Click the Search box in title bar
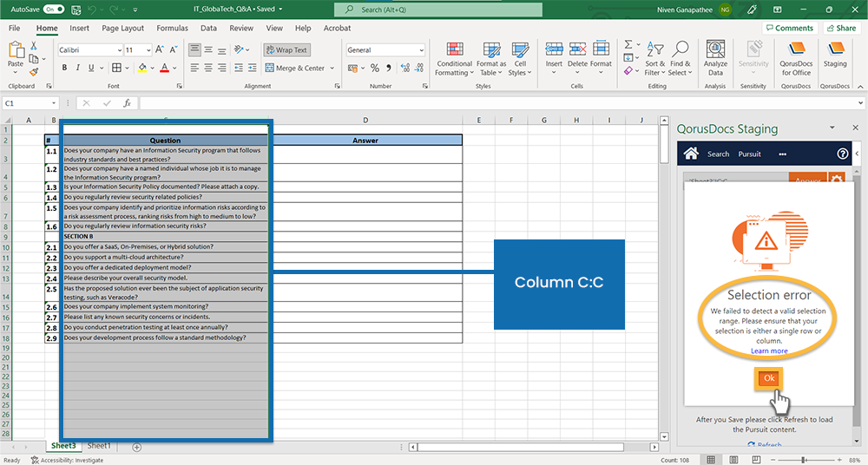This screenshot has height=465, width=868. 437,10
